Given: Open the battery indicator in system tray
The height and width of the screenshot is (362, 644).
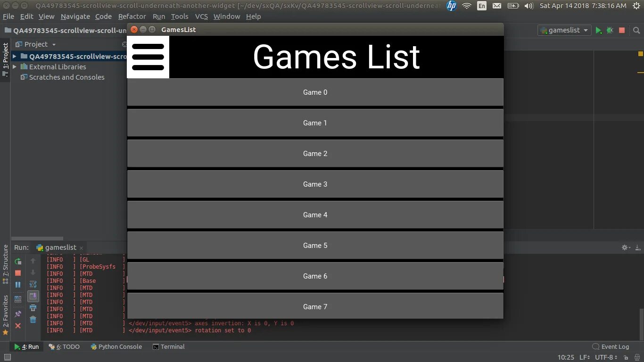Looking at the screenshot, I should click(513, 6).
